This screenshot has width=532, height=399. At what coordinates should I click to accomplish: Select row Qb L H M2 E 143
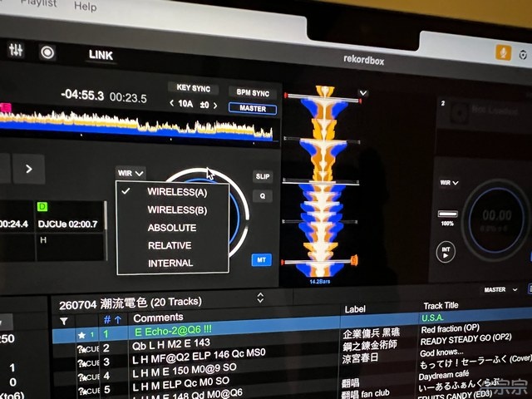pos(171,344)
